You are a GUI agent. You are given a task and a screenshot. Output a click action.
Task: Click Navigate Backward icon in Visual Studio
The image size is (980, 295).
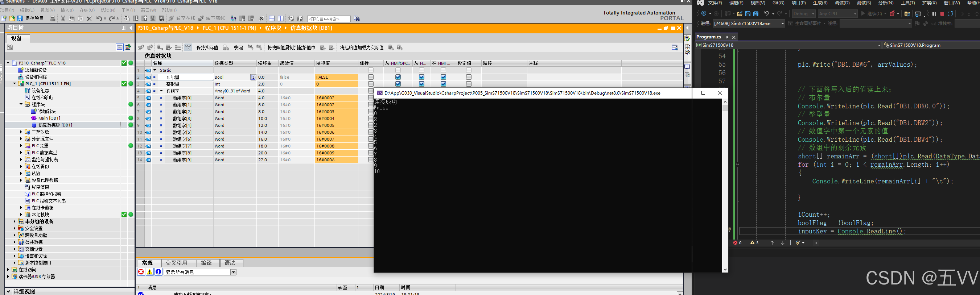coord(704,14)
